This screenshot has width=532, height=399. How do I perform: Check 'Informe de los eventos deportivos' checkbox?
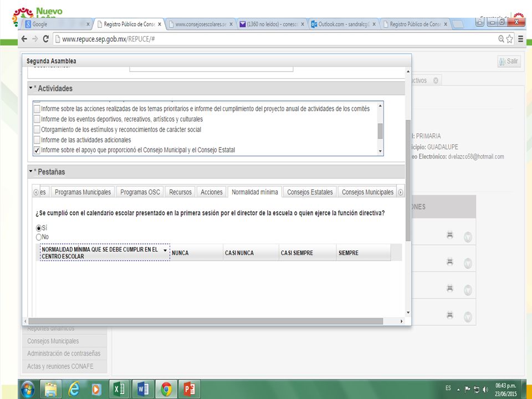(37, 119)
